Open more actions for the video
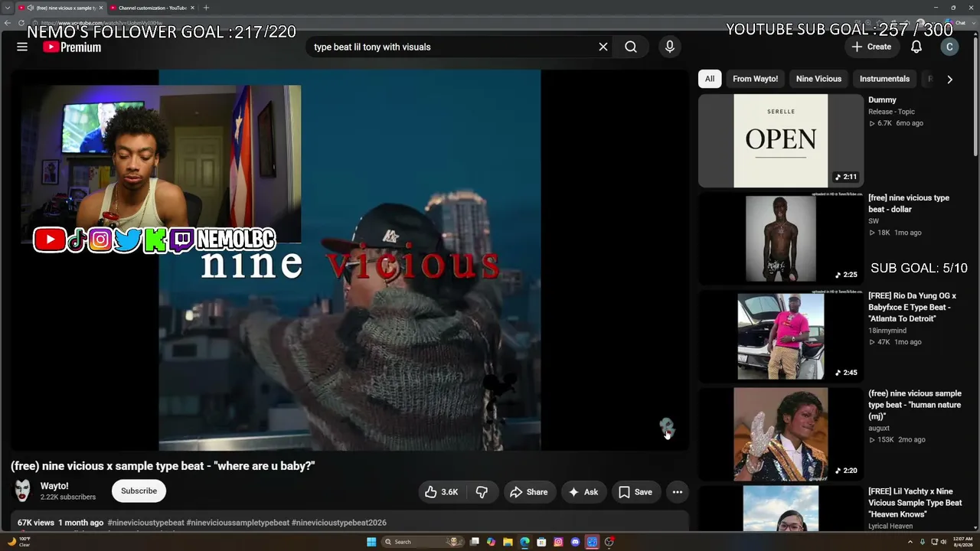 (678, 492)
